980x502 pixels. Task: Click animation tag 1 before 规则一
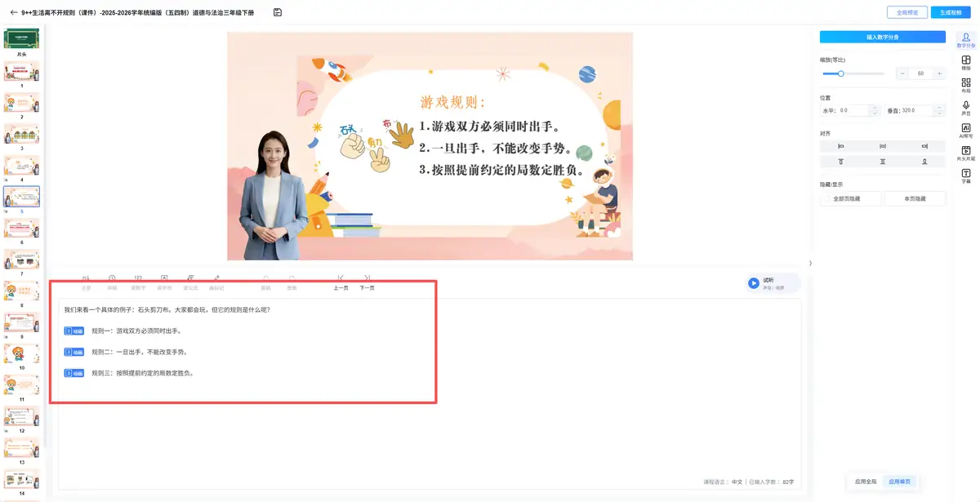73,331
